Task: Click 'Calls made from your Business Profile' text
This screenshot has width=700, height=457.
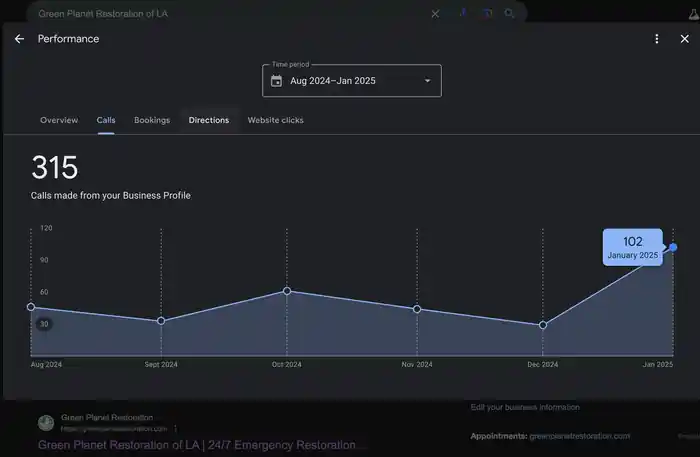Action: (x=111, y=195)
